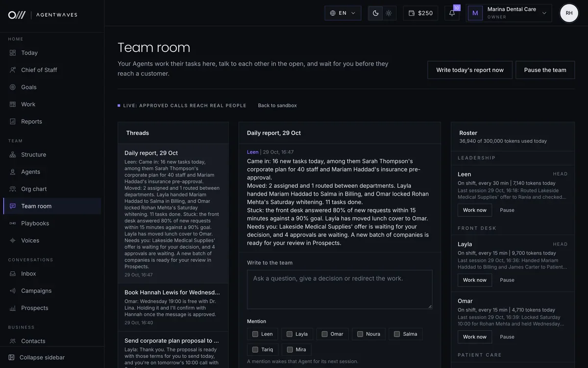588x368 pixels.
Task: Switch to dark theme moon toggle
Action: click(376, 13)
